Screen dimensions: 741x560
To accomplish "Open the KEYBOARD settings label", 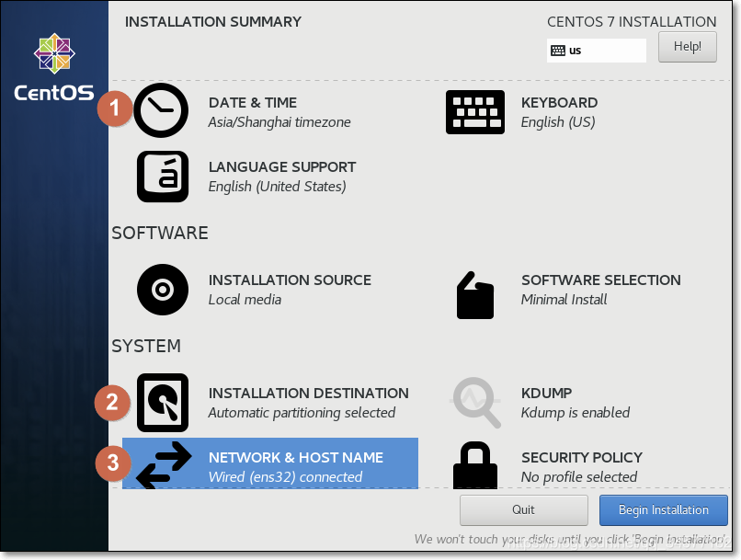I will click(559, 103).
